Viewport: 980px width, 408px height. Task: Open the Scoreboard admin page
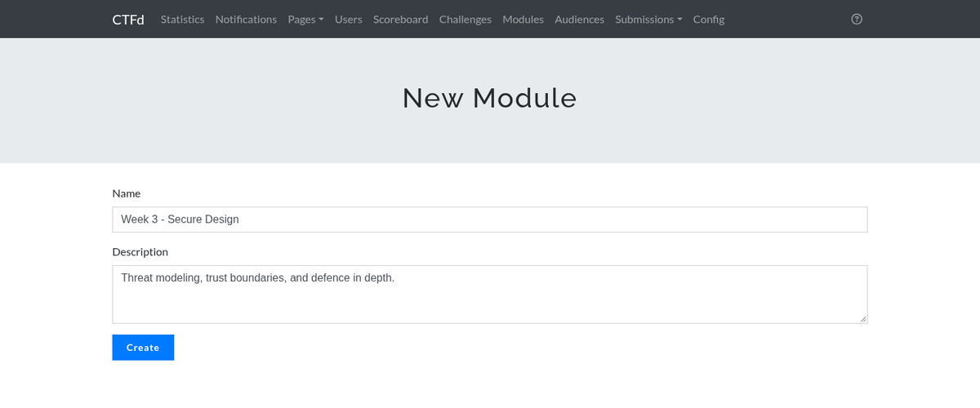coord(400,19)
